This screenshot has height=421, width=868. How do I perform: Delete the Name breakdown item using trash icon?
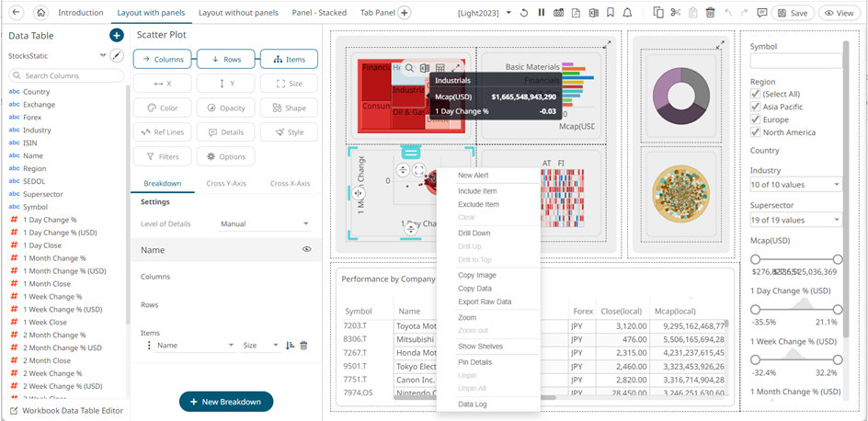pyautogui.click(x=303, y=346)
